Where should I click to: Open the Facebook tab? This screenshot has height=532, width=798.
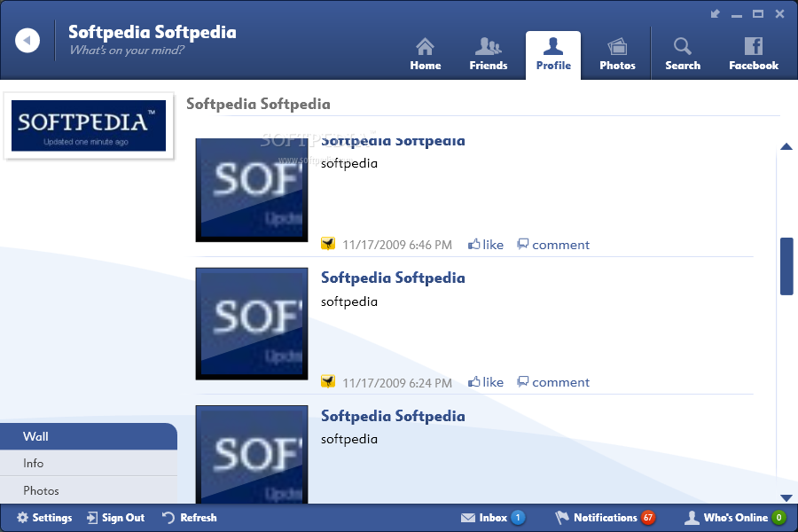pyautogui.click(x=753, y=54)
